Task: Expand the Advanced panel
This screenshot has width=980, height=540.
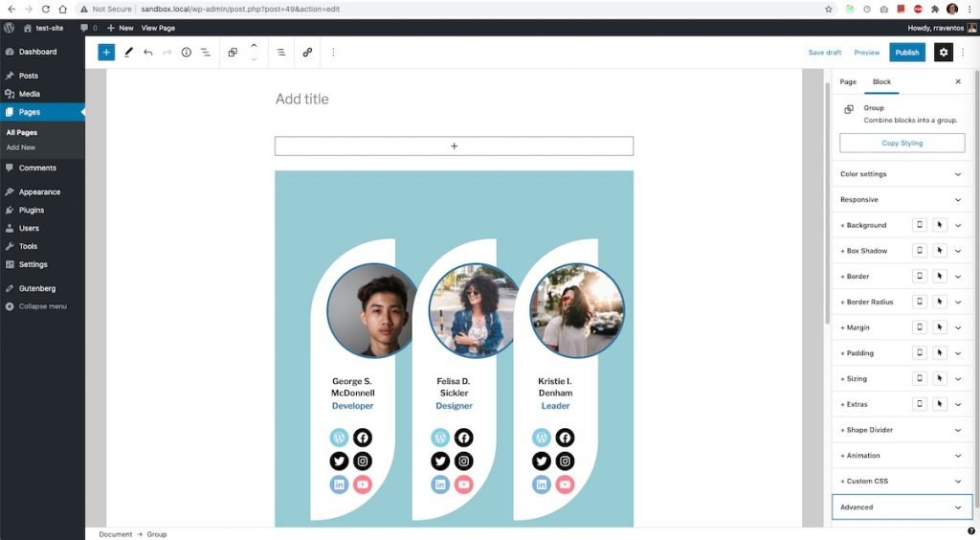Action: click(902, 506)
